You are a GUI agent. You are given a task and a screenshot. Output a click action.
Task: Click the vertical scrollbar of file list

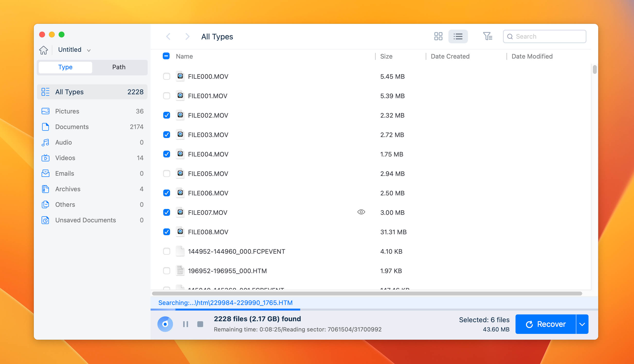click(x=595, y=69)
